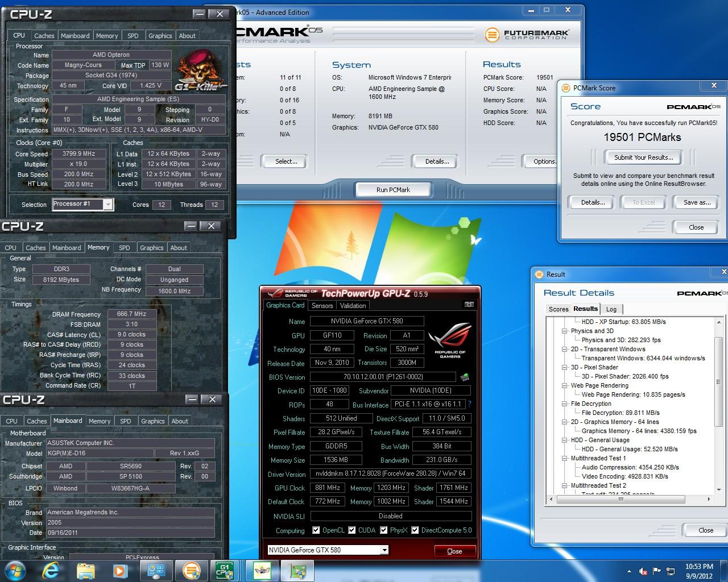Switch to Sensors tab in GPU-Z

pyautogui.click(x=322, y=305)
